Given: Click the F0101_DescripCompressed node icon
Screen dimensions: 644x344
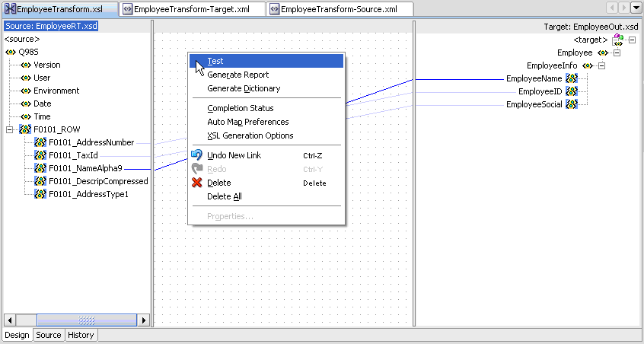Looking at the screenshot, I should tap(40, 181).
